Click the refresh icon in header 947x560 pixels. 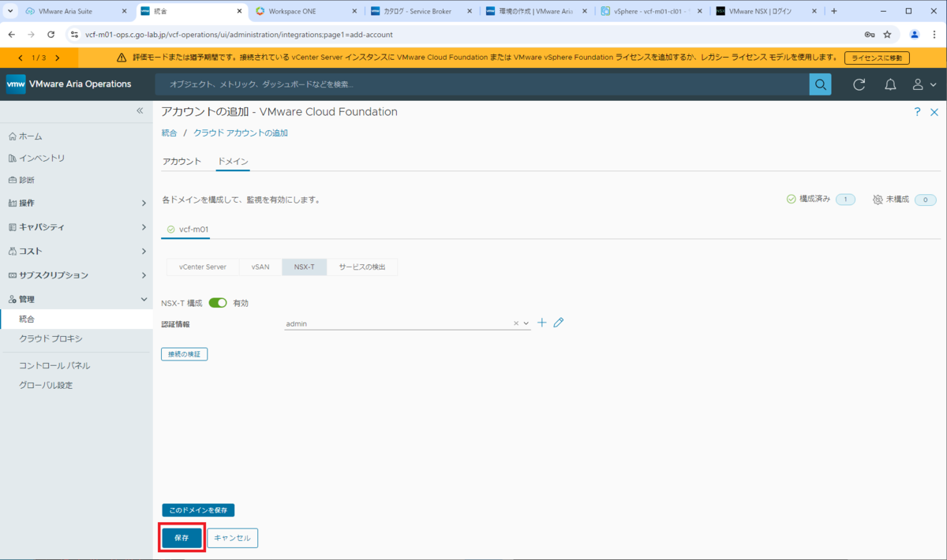859,84
